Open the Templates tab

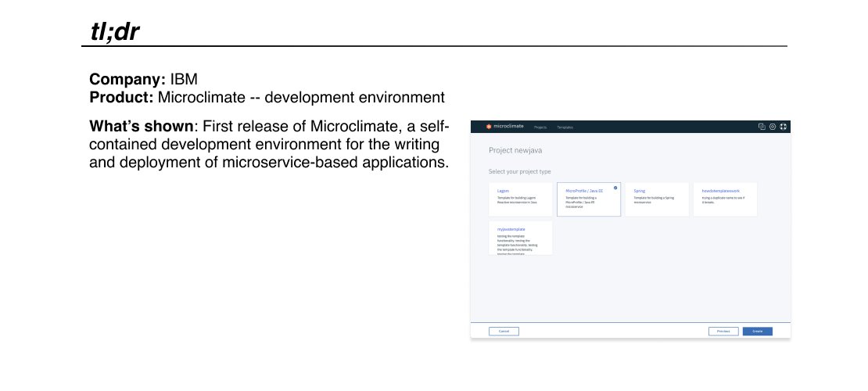tap(565, 127)
